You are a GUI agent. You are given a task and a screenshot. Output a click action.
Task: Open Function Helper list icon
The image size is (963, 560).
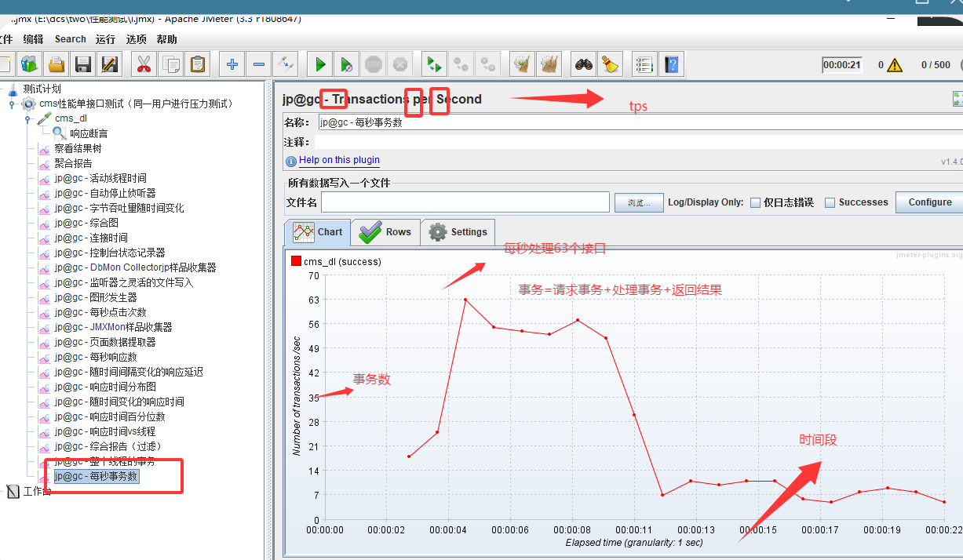point(644,64)
